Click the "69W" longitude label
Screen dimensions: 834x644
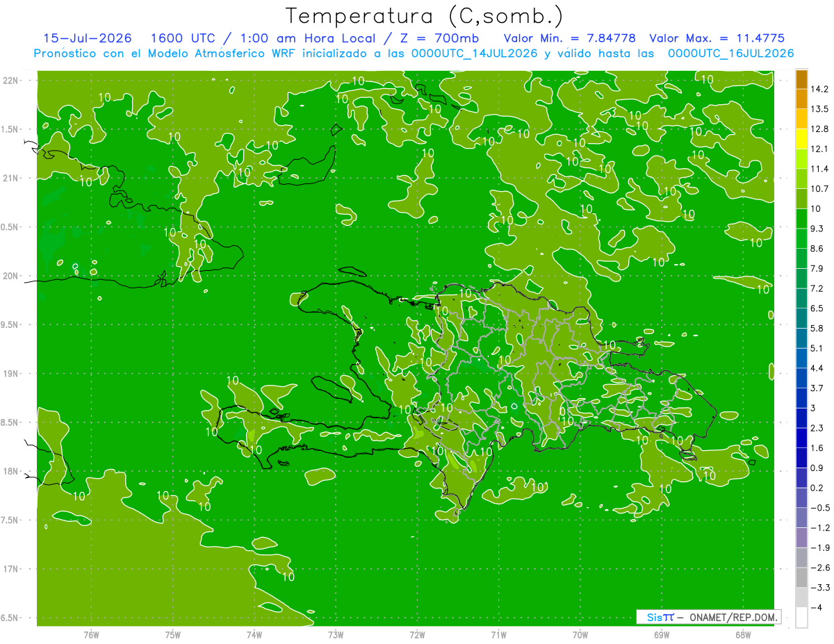click(662, 635)
